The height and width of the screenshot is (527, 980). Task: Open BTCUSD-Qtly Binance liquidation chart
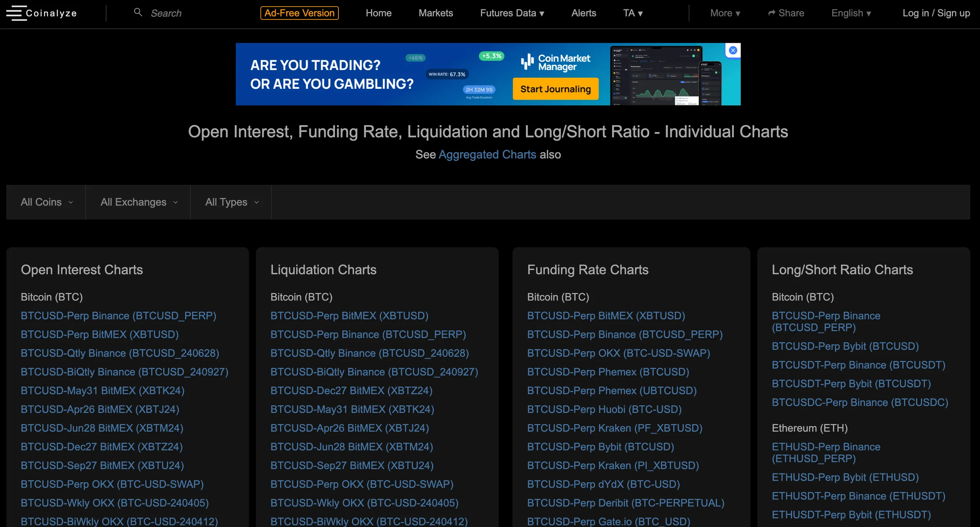(369, 353)
